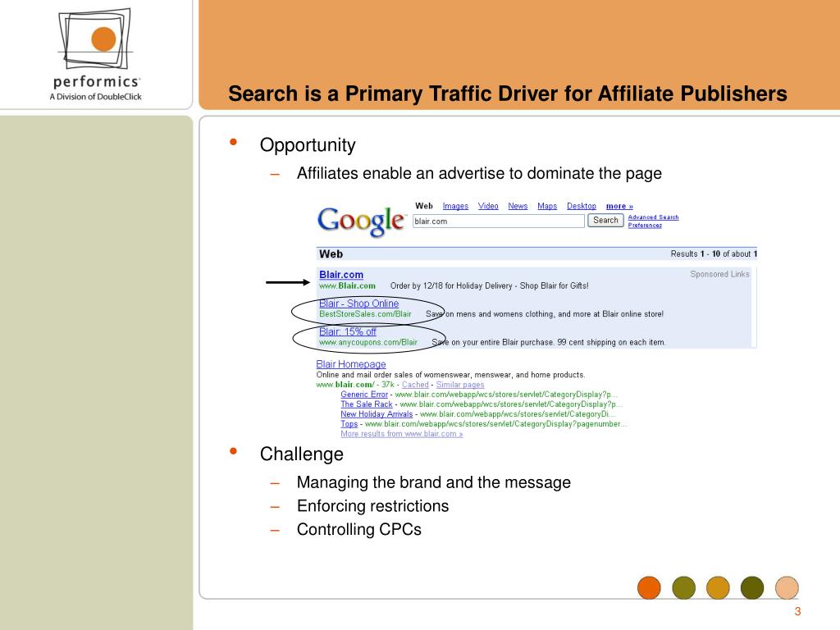Open the Advanced Search link
Image resolution: width=840 pixels, height=630 pixels.
tap(653, 217)
